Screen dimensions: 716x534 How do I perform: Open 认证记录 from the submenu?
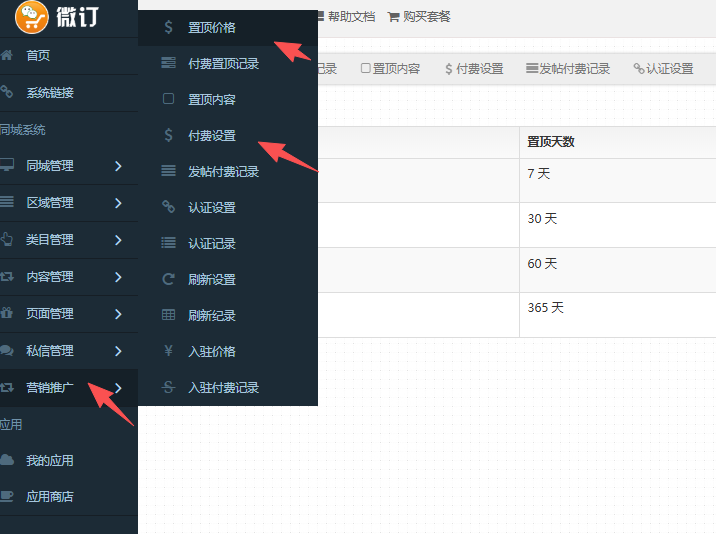[212, 244]
